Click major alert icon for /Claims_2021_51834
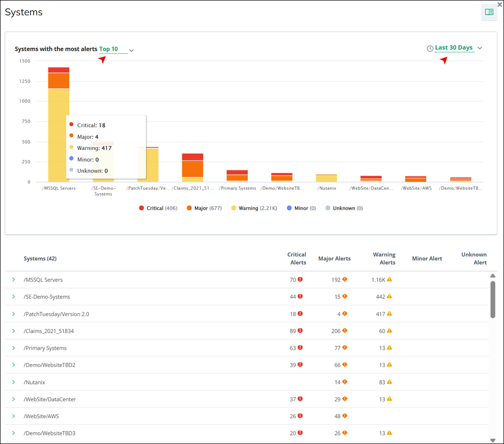 (345, 331)
